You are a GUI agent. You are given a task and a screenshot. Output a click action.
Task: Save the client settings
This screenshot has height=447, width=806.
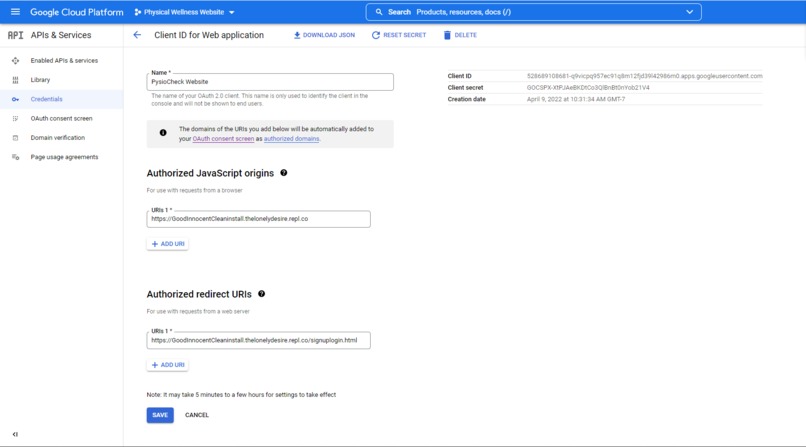pyautogui.click(x=160, y=415)
